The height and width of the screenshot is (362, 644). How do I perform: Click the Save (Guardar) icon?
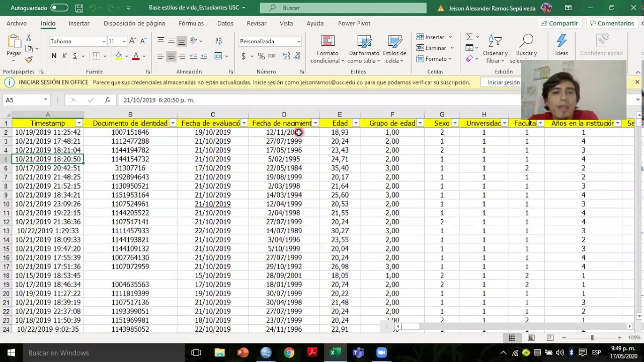79,8
